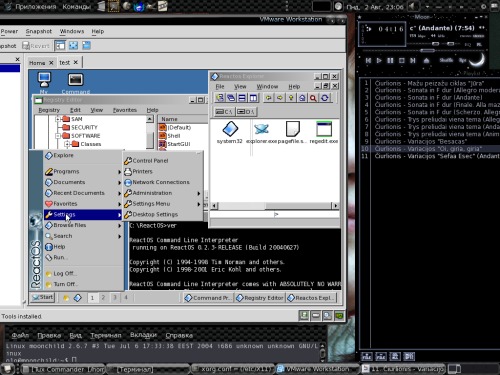Select the regedit.exe file icon
The width and height of the screenshot is (500, 375).
point(324,133)
